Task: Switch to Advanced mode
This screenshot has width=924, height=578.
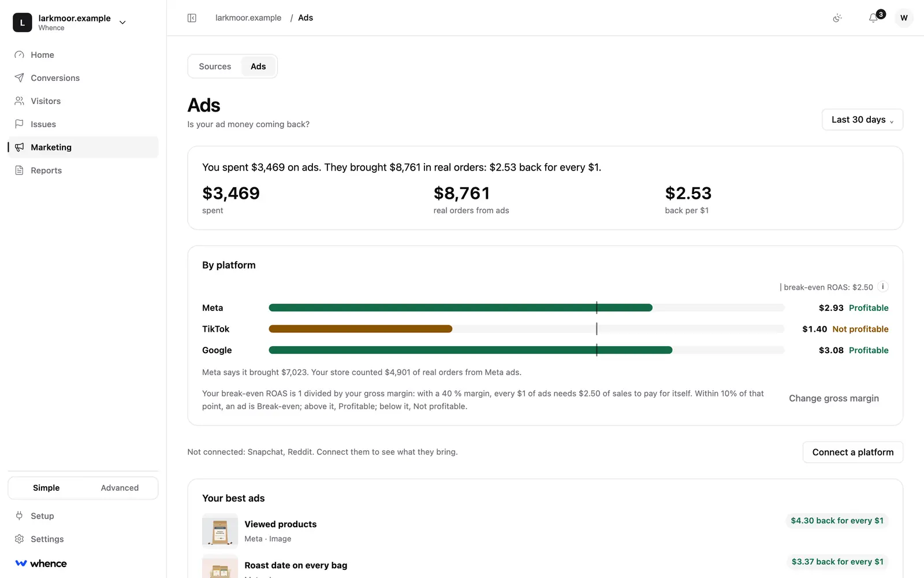Action: point(120,488)
